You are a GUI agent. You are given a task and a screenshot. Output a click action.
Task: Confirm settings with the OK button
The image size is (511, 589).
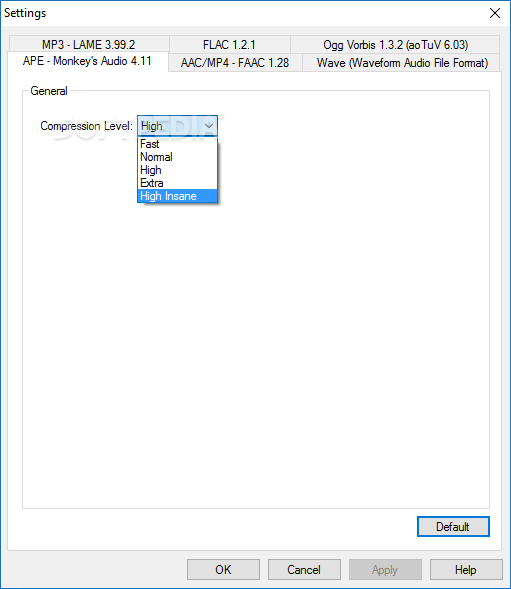[223, 569]
